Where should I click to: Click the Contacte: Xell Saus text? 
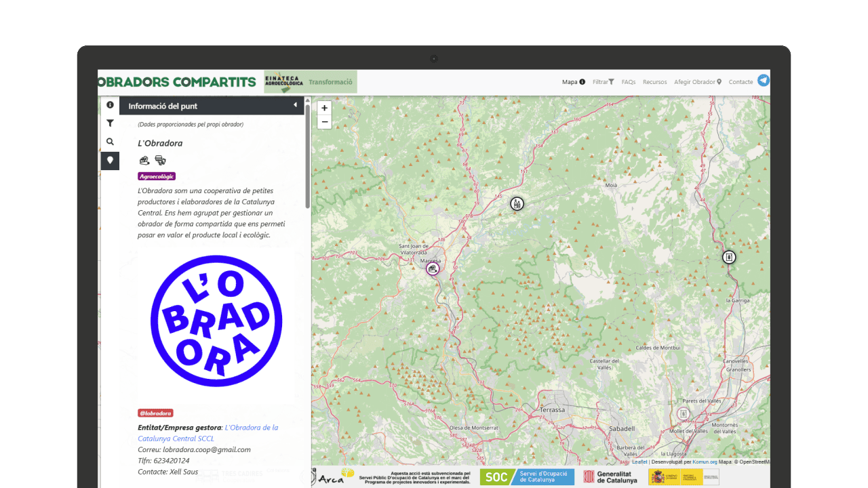[x=170, y=472]
